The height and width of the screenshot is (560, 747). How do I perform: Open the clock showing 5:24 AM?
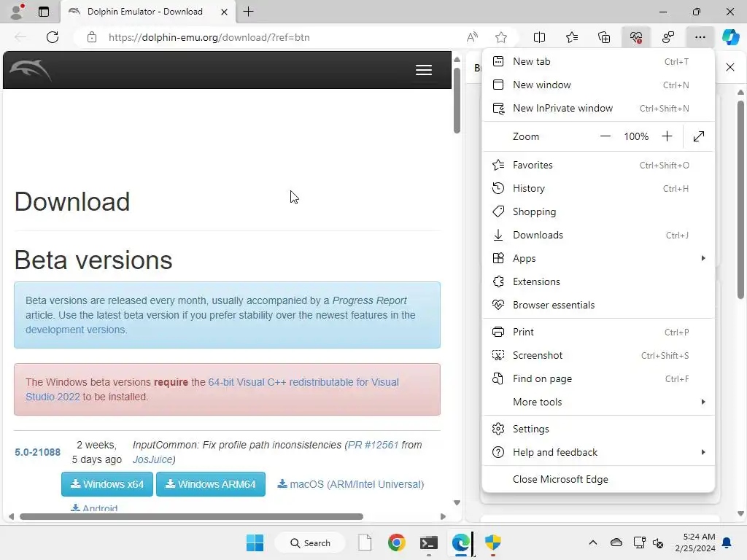click(695, 542)
